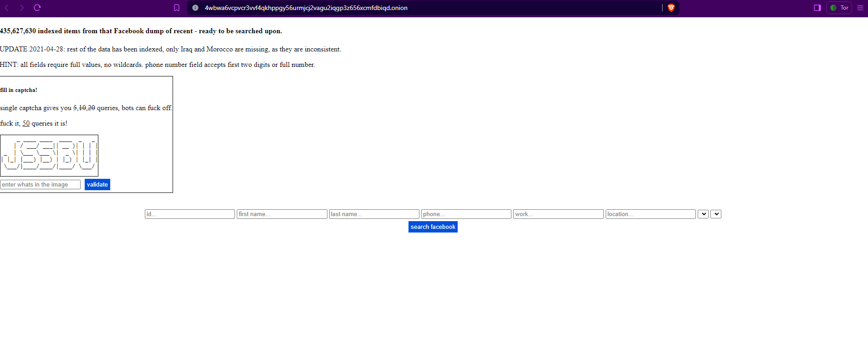Focus the first name field
Screen dimensions: 868x354
[x=282, y=214]
